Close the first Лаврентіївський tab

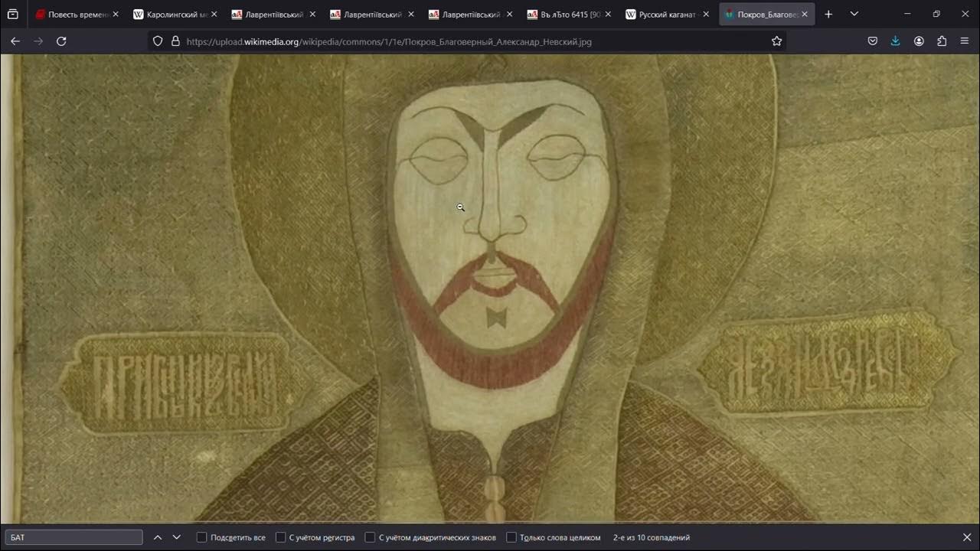click(312, 14)
